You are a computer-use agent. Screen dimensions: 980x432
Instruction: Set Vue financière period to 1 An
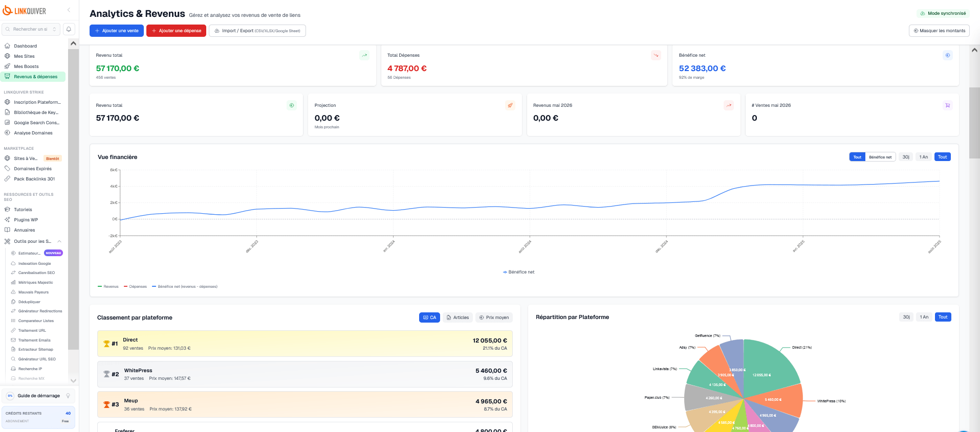pyautogui.click(x=923, y=157)
